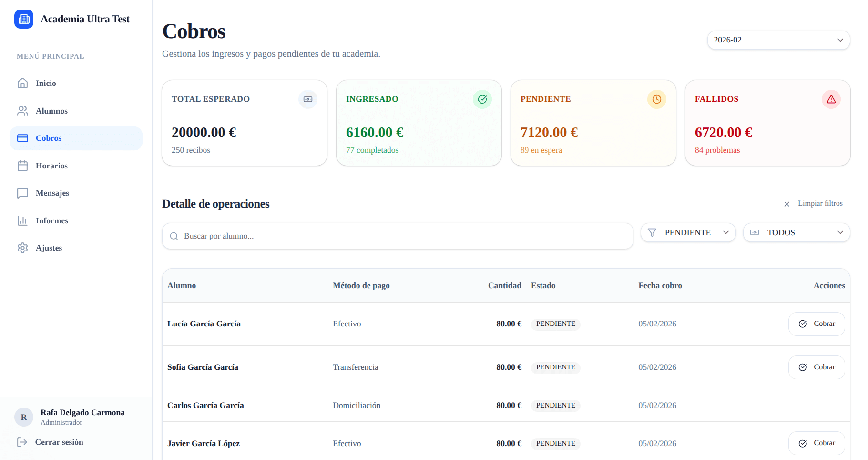Open the Alumnos section
Screen dimensions: 868x460
pyautogui.click(x=76, y=111)
